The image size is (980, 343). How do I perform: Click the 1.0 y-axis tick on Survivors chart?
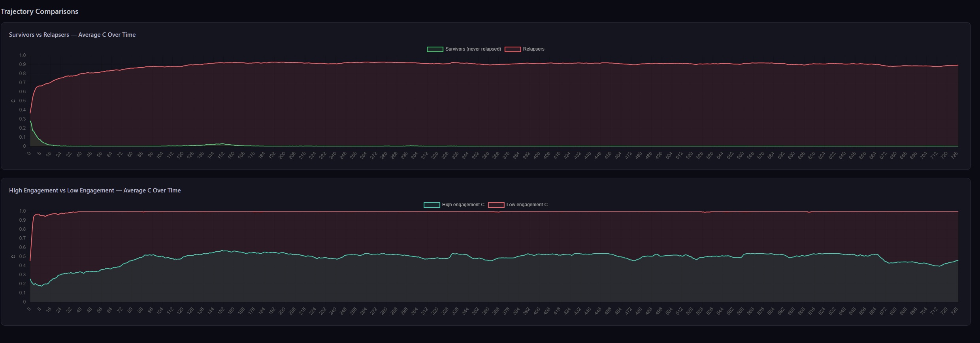coord(22,55)
